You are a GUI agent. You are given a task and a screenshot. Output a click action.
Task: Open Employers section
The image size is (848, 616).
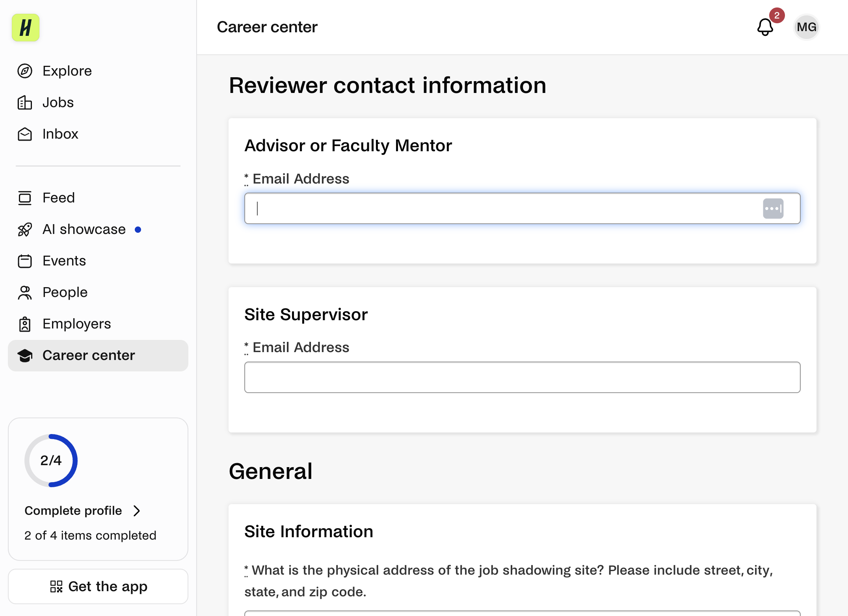tap(98, 324)
